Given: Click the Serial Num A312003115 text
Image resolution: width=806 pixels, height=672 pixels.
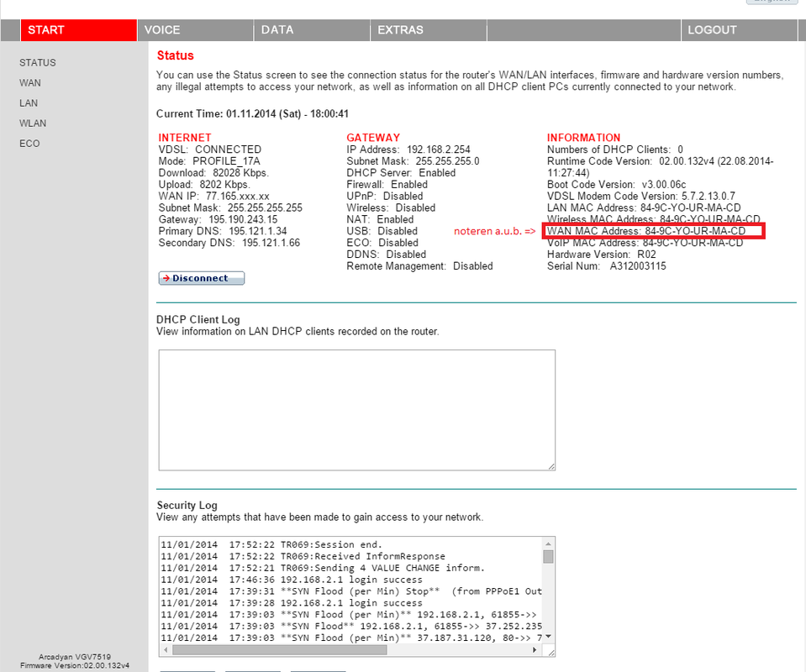Looking at the screenshot, I should pos(607,266).
